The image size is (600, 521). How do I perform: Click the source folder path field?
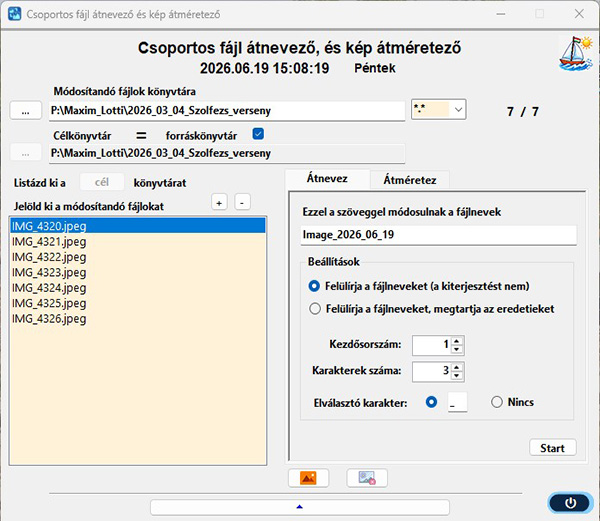click(x=227, y=111)
